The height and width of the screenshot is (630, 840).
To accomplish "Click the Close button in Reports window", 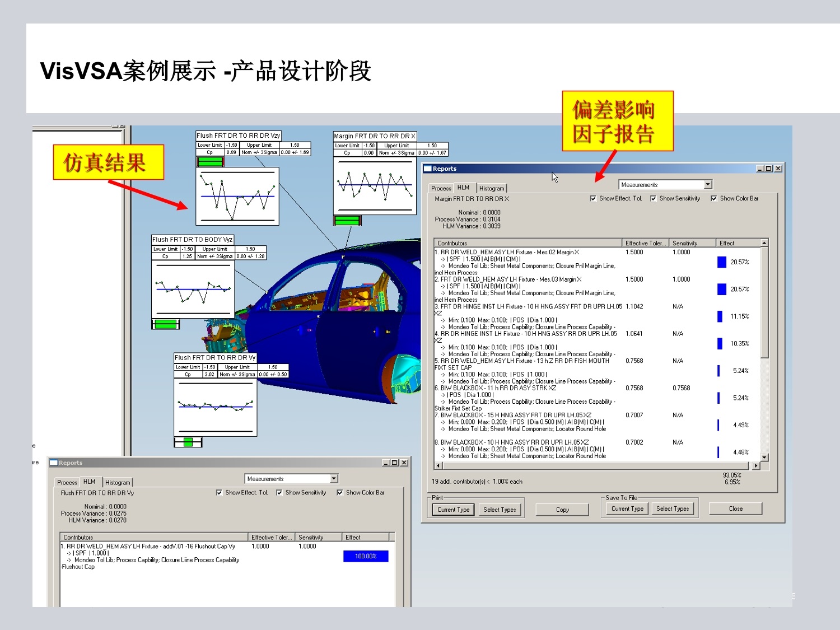I will pos(736,508).
